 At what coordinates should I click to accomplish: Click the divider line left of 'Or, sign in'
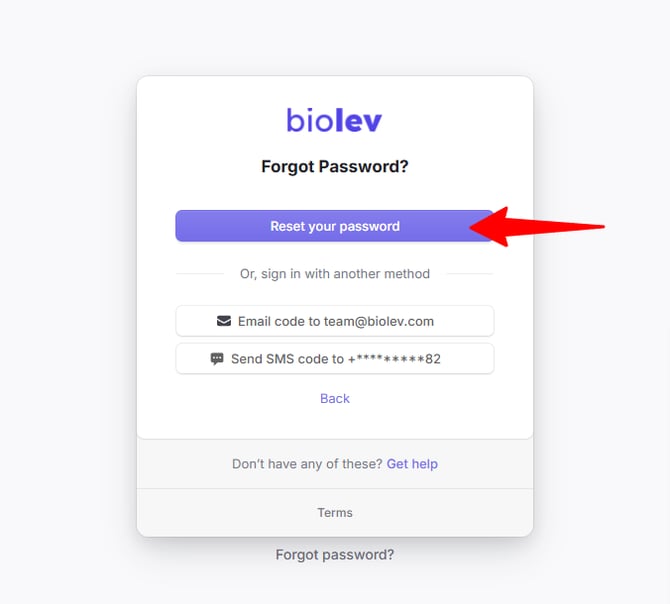[x=200, y=273]
